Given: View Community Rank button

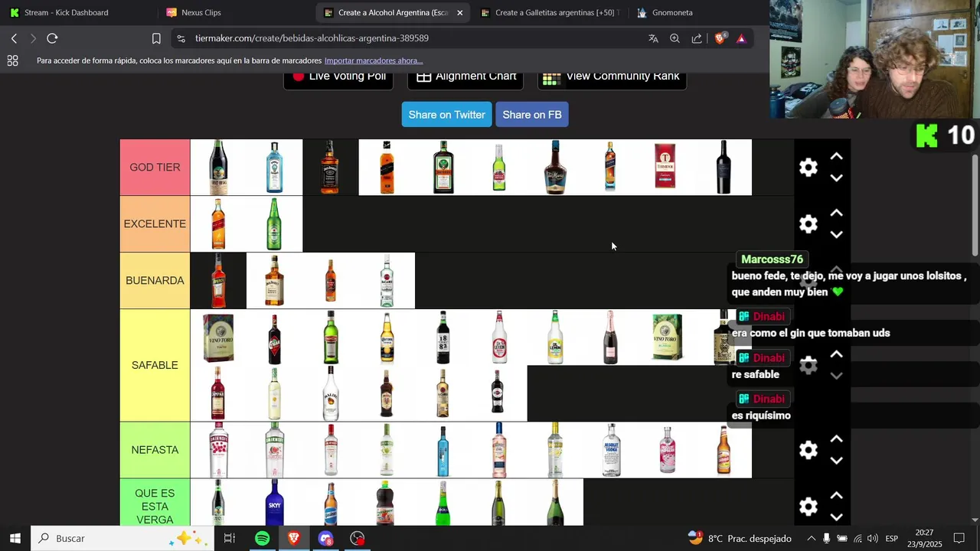Looking at the screenshot, I should pos(612,77).
